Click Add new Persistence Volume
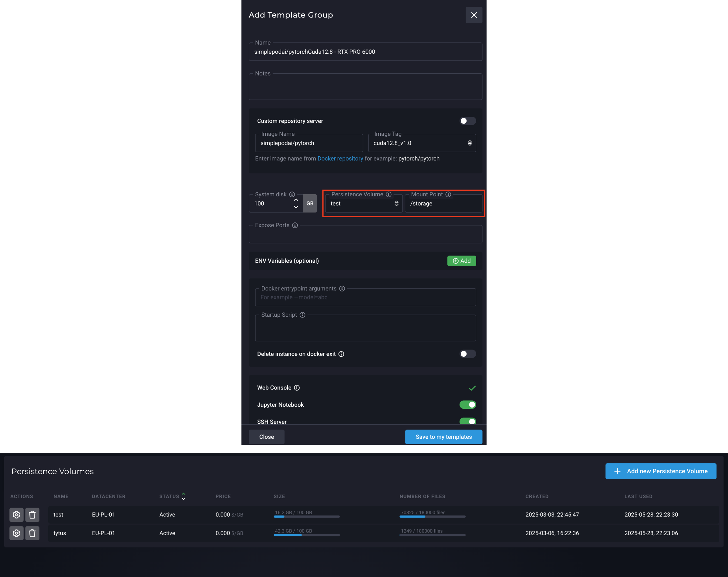728x577 pixels. [660, 471]
